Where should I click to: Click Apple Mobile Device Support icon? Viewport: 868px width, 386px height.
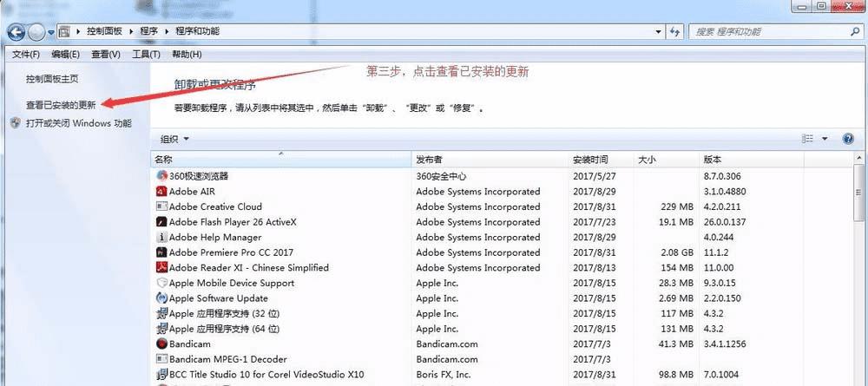point(161,283)
